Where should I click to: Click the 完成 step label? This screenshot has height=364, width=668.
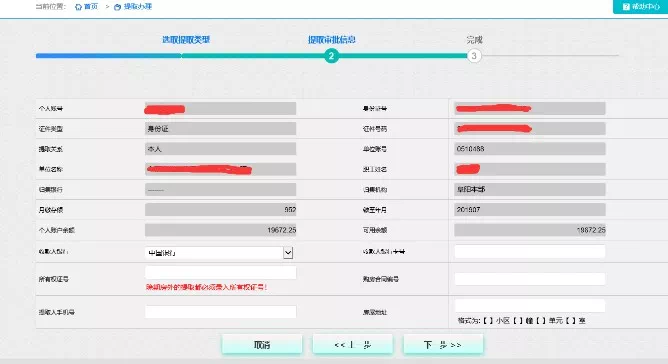(x=474, y=40)
